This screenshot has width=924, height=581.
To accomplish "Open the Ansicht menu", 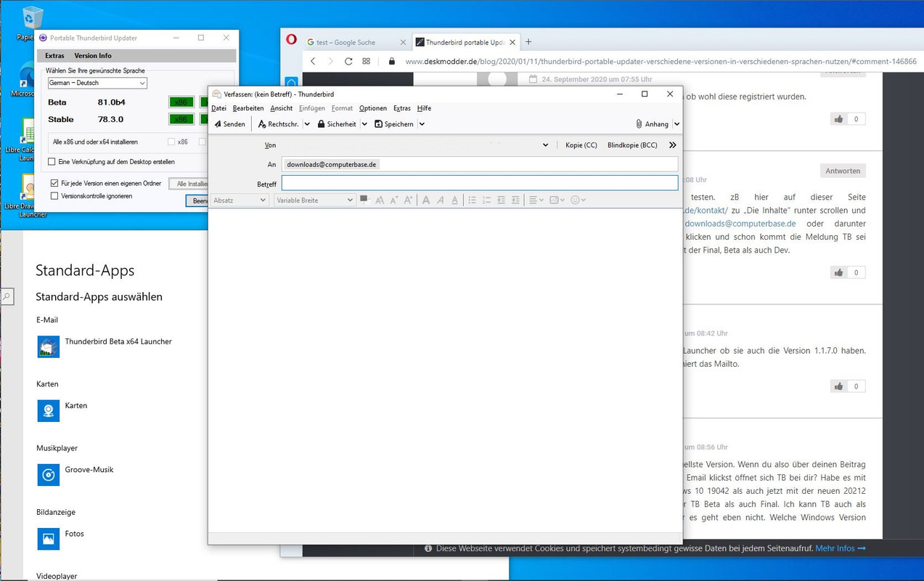I will click(x=281, y=108).
